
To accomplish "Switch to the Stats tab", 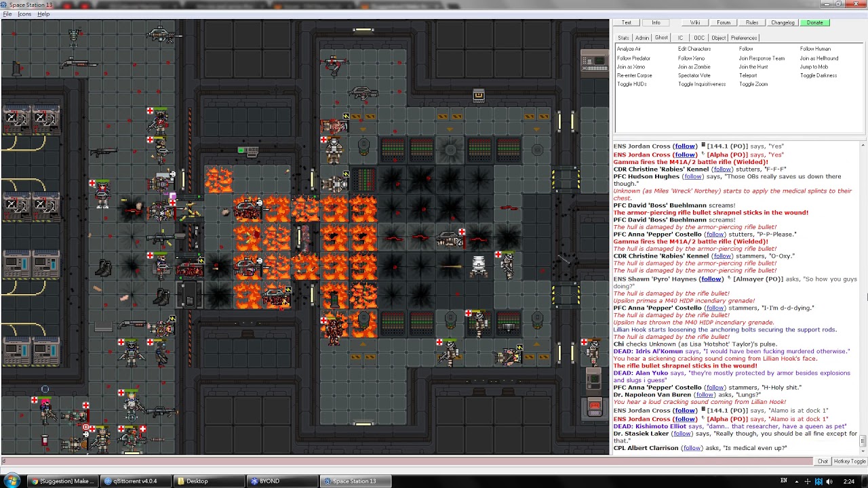I will pos(623,38).
